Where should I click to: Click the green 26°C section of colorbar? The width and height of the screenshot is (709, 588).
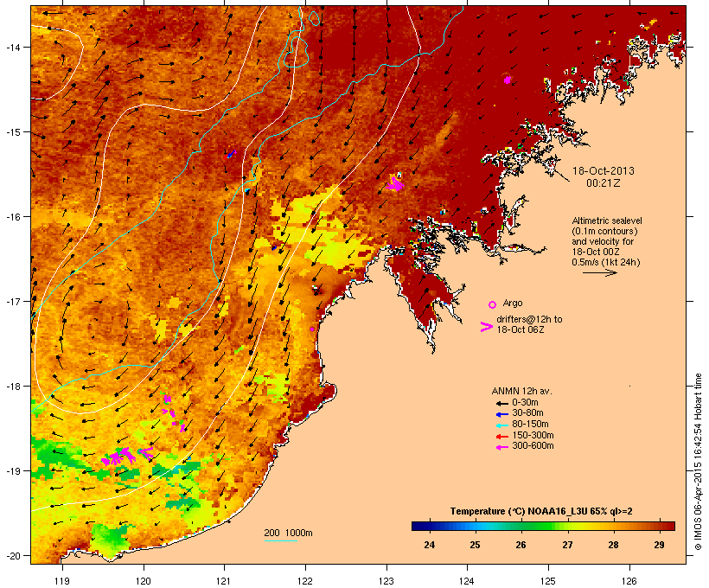[x=521, y=526]
